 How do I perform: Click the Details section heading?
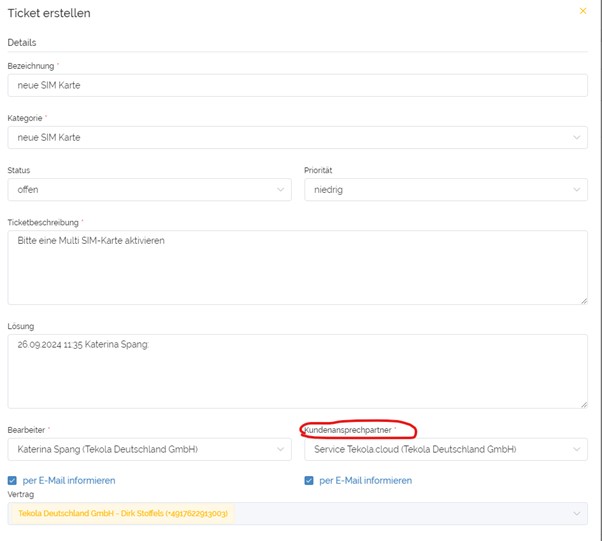click(x=22, y=43)
